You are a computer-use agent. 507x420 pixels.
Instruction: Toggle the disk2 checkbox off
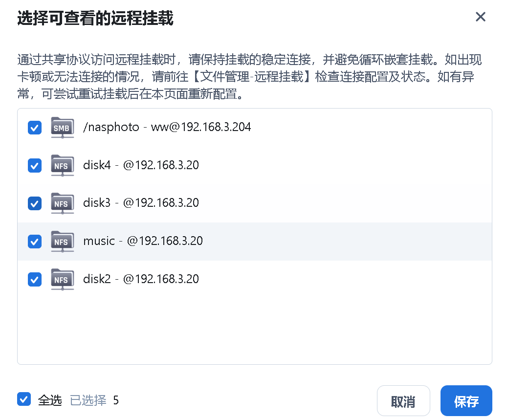pyautogui.click(x=34, y=280)
